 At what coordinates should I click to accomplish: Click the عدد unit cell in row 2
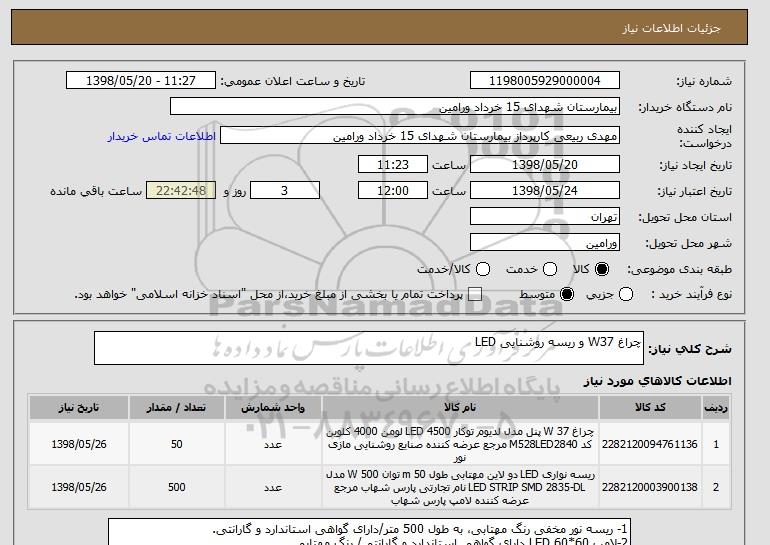click(273, 487)
